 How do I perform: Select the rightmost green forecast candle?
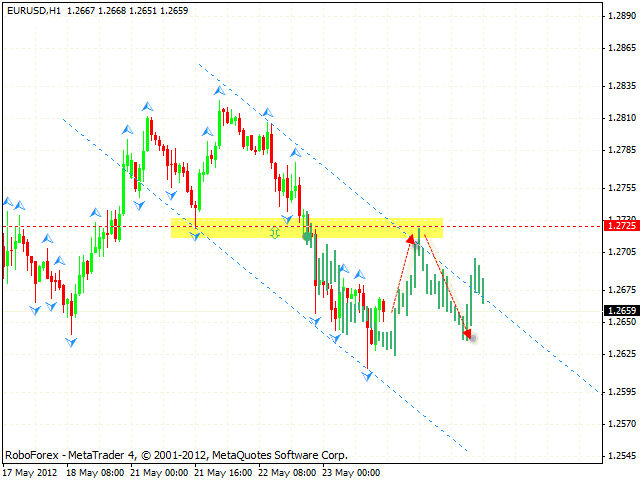point(483,285)
